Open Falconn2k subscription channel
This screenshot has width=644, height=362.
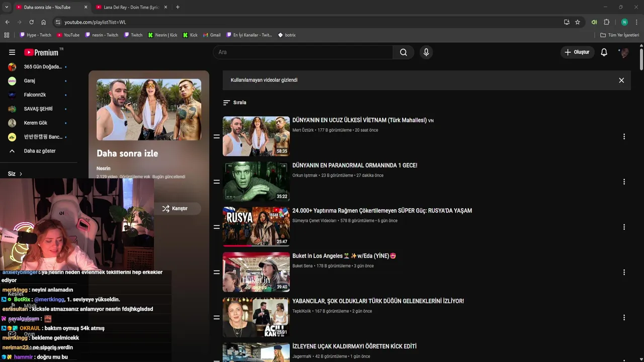38,95
